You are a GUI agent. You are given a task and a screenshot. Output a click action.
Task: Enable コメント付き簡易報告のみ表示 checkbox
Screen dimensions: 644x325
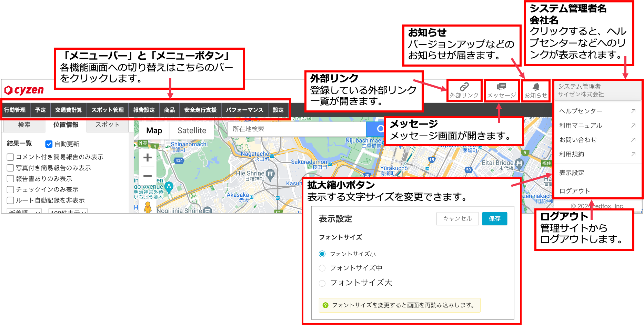pos(10,157)
